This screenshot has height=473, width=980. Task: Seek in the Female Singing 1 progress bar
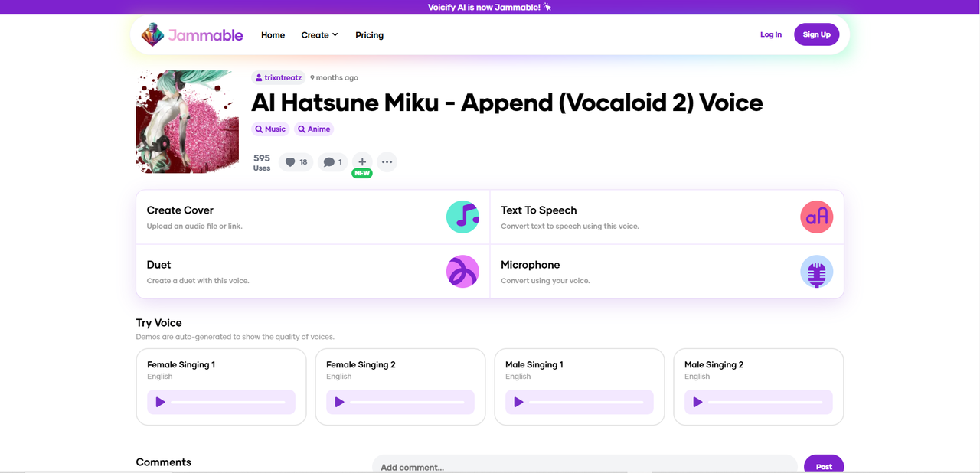[228, 402]
